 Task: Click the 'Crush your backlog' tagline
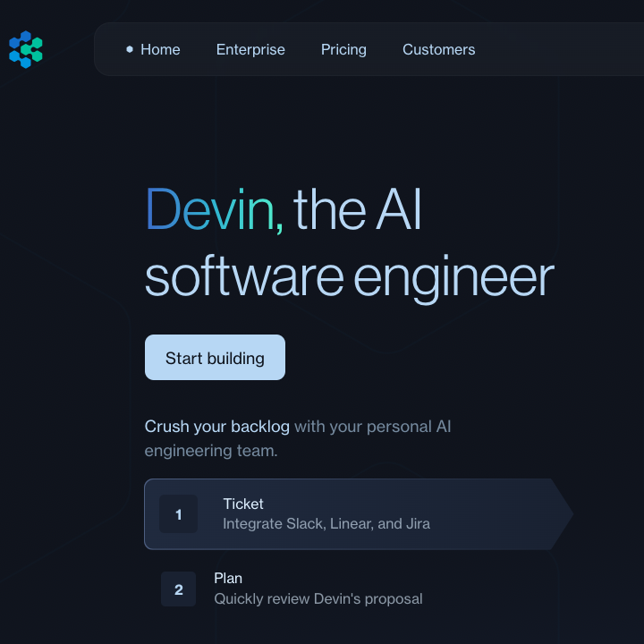pos(216,427)
